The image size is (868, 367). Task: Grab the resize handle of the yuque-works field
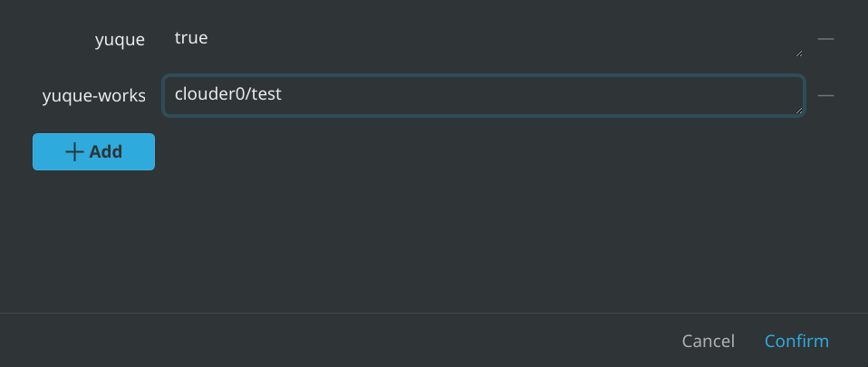[x=798, y=110]
